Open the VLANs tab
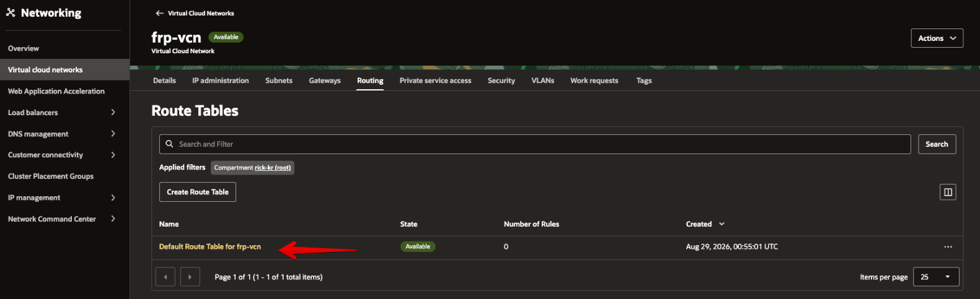 pos(543,80)
